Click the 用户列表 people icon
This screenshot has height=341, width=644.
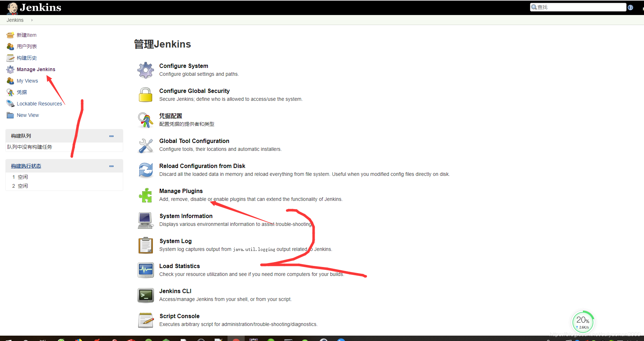point(10,46)
